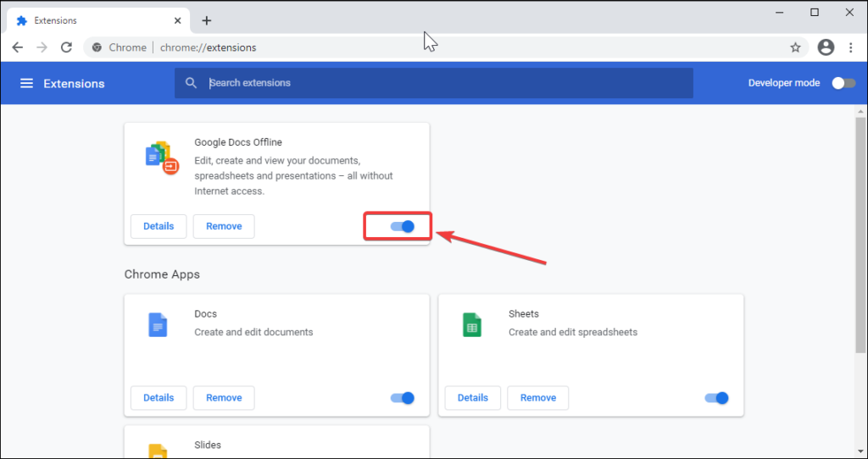Click the Google Docs Offline title text

point(238,142)
